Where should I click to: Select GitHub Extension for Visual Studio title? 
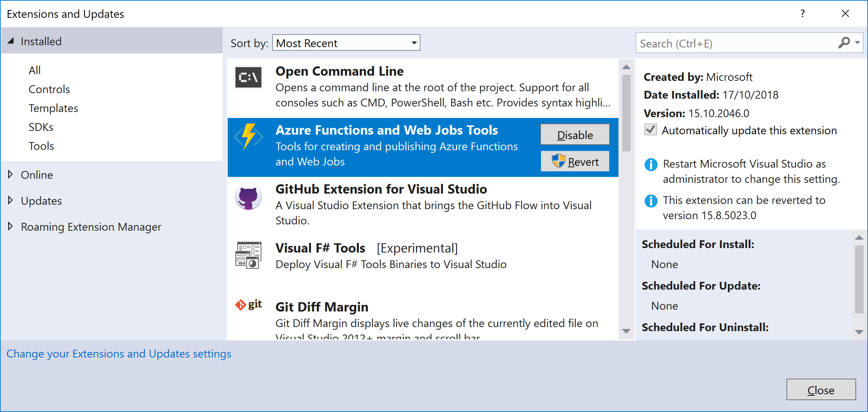point(381,189)
